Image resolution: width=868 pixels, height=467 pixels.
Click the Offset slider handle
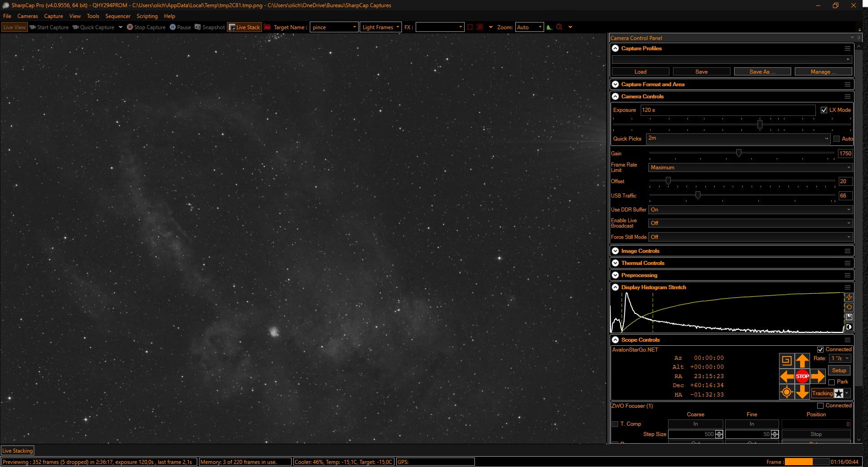point(668,181)
